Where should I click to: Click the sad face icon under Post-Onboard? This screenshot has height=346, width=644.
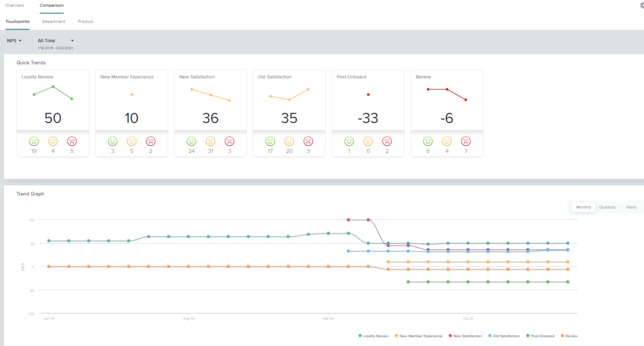tap(387, 141)
